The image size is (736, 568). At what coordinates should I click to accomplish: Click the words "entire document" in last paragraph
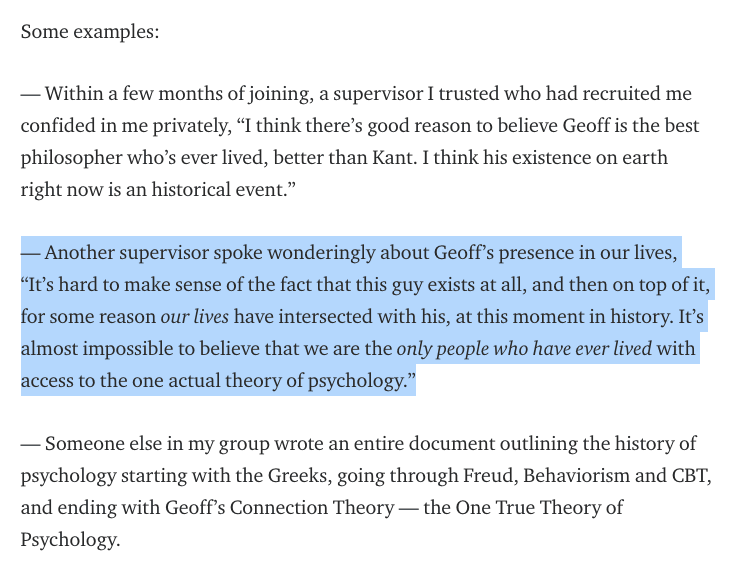tap(365, 443)
